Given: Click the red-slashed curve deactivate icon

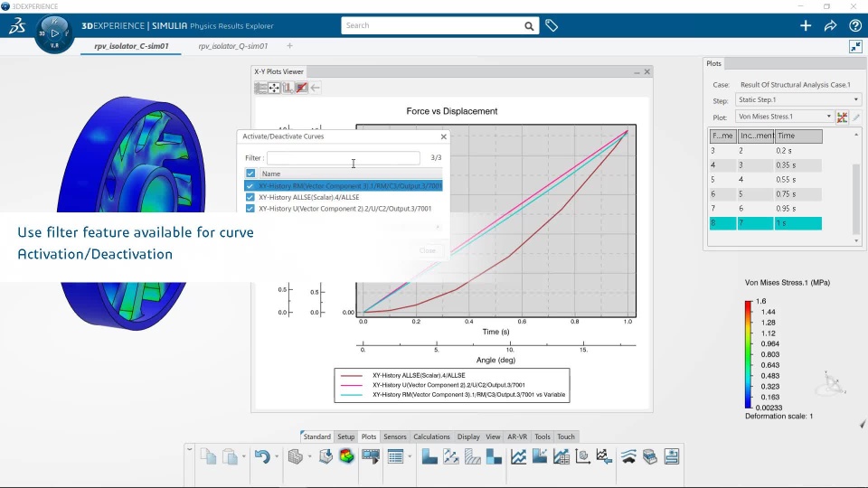Looking at the screenshot, I should tap(301, 88).
